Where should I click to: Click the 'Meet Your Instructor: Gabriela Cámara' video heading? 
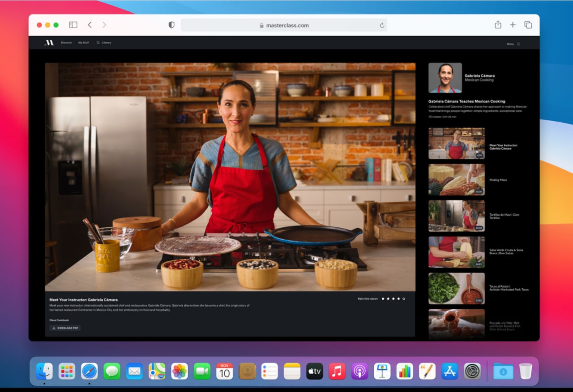tap(84, 299)
